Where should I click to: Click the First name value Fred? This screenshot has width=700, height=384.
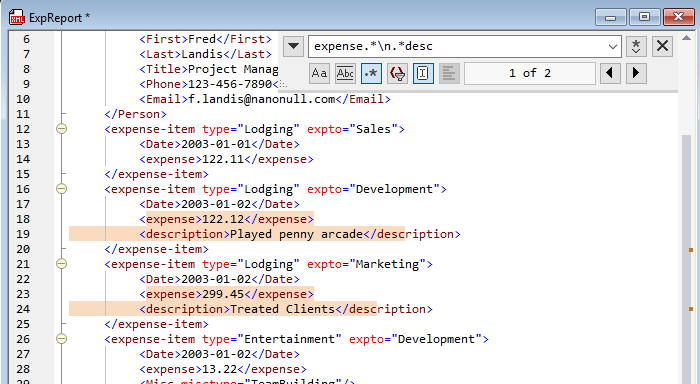coord(202,39)
